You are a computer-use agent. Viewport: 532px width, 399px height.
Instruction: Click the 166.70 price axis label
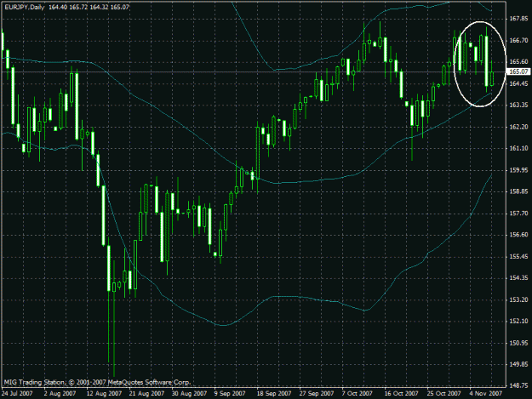point(518,40)
